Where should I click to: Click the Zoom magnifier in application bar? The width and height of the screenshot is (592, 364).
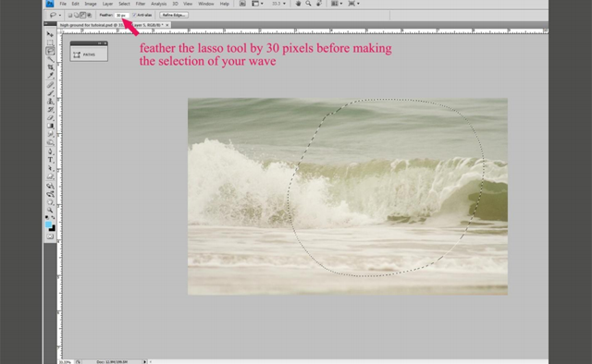pos(308,4)
